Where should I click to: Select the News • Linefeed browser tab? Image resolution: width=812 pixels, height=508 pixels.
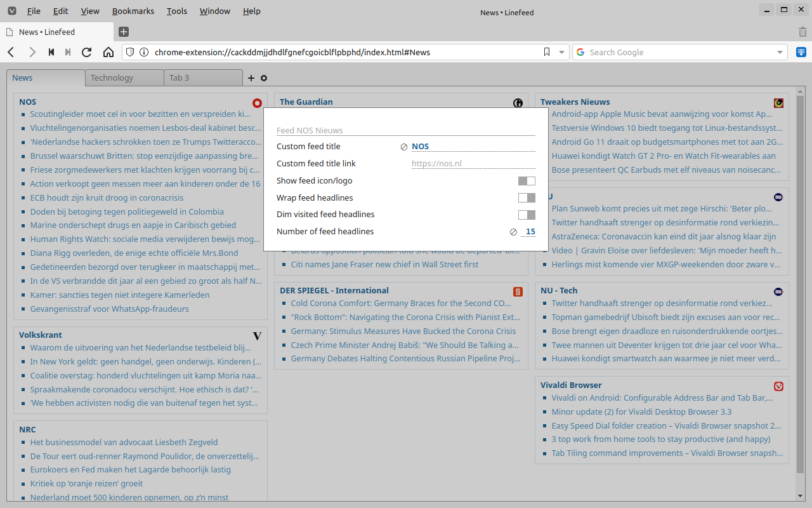(x=57, y=32)
